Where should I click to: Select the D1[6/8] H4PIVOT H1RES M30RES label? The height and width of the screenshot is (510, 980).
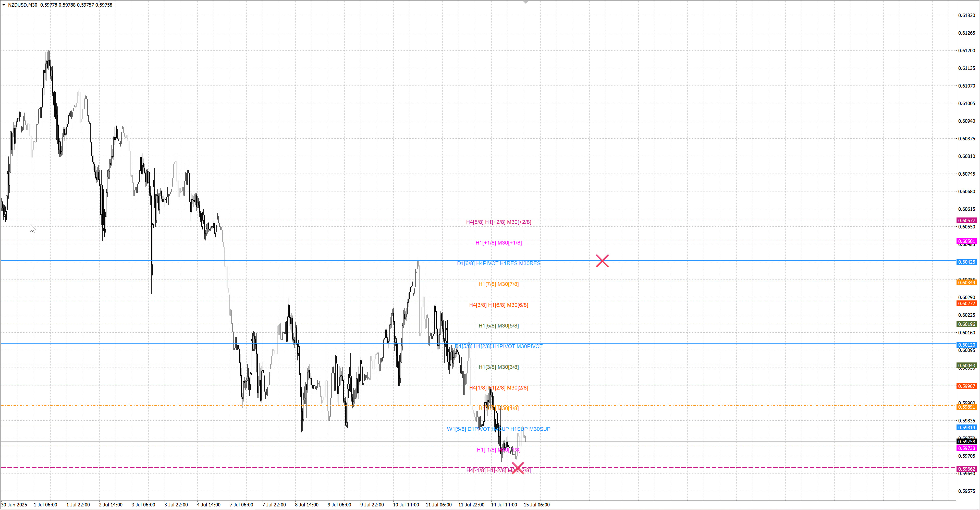point(498,263)
